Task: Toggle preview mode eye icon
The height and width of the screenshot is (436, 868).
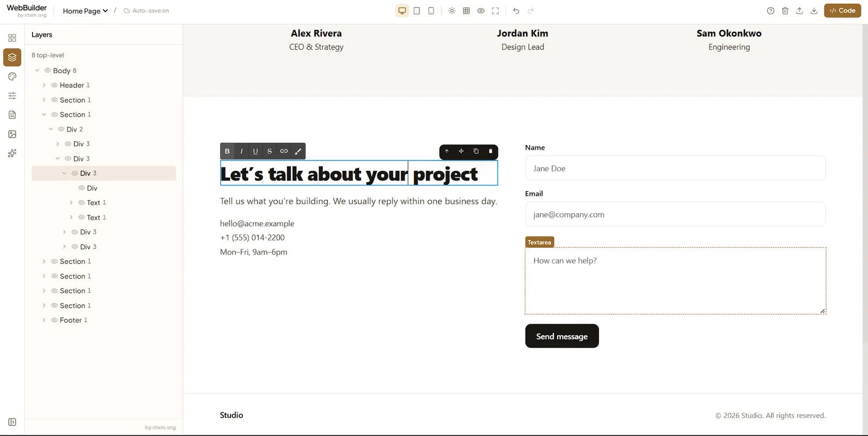Action: [481, 11]
